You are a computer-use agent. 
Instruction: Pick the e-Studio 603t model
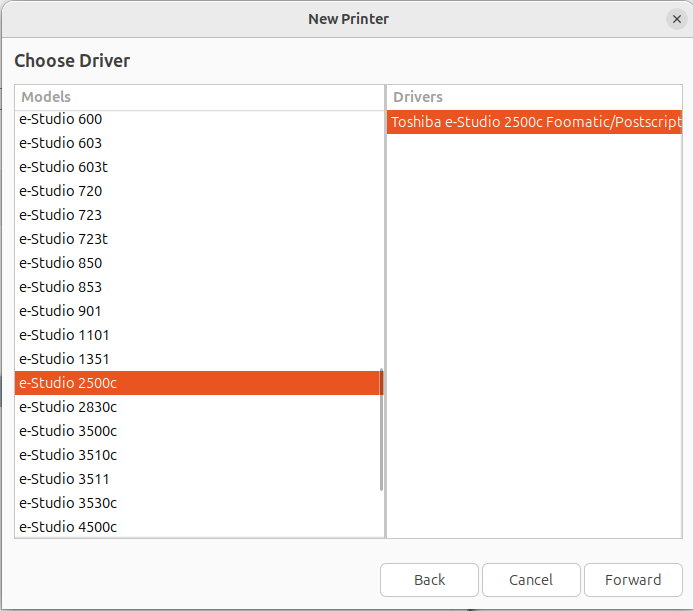pyautogui.click(x=63, y=167)
